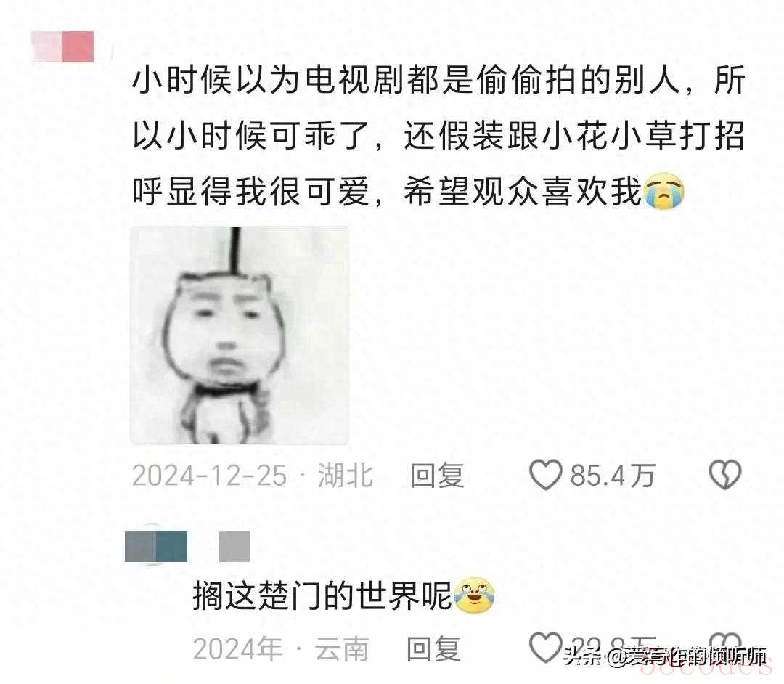Tap the 2024-12-25 timestamp
Screen dimensions: 784x684
tap(210, 475)
